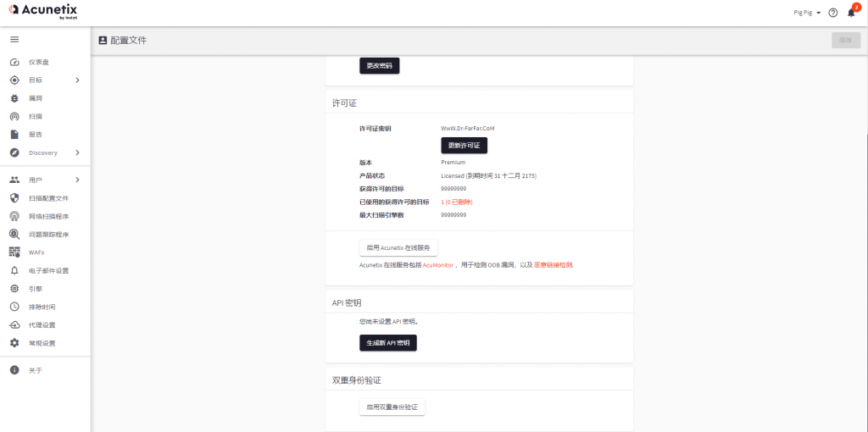Open the 恶意链接检测 link
Image resolution: width=868 pixels, height=432 pixels.
point(553,265)
